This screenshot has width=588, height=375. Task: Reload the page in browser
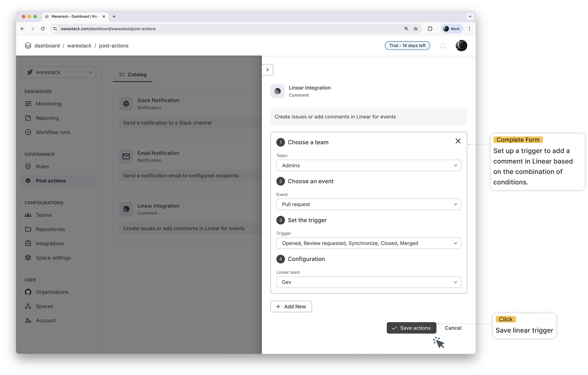(43, 29)
